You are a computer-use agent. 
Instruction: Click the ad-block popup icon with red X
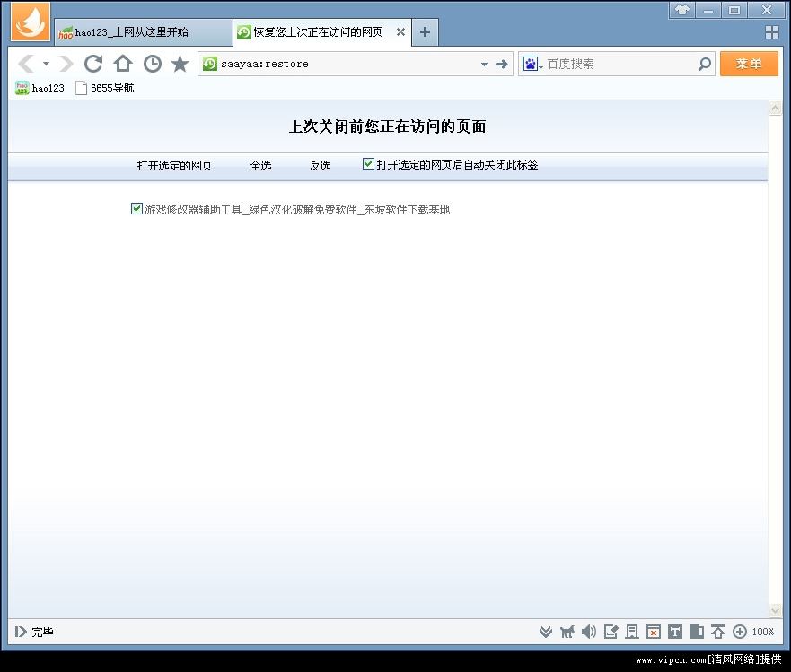pyautogui.click(x=654, y=632)
